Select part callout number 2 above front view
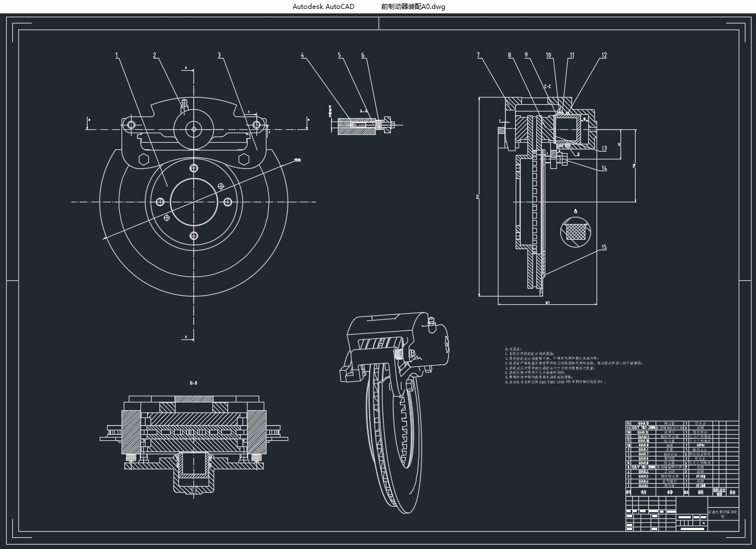This screenshot has width=756, height=549. (155, 55)
